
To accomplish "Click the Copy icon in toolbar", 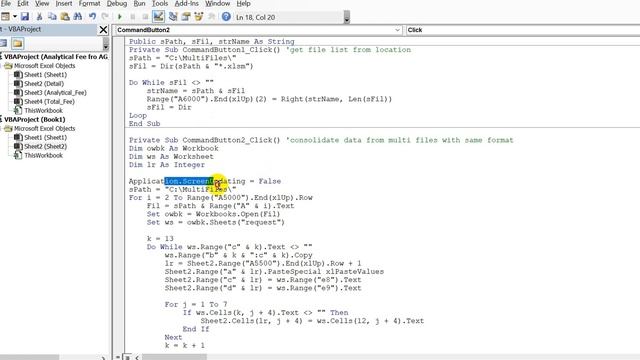I will point(52,17).
